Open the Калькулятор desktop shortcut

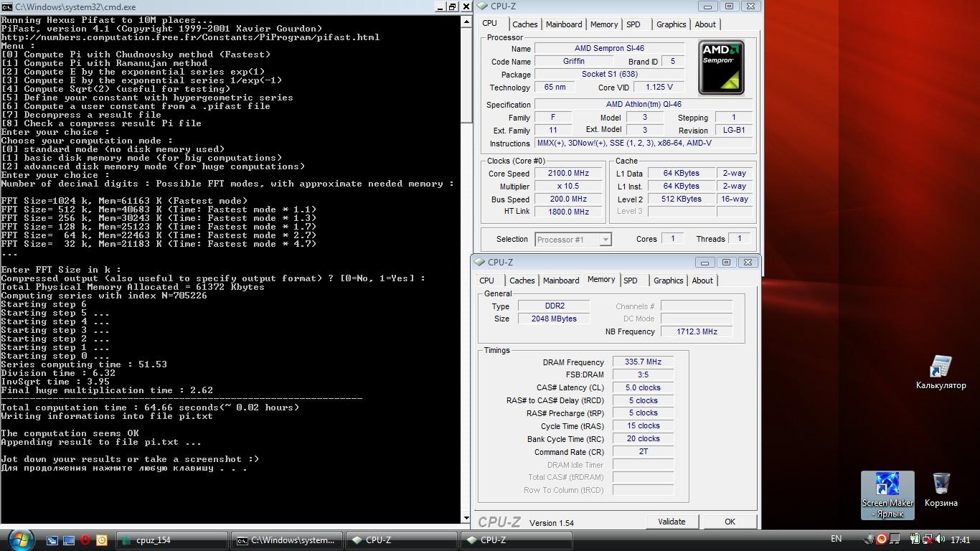(x=941, y=372)
